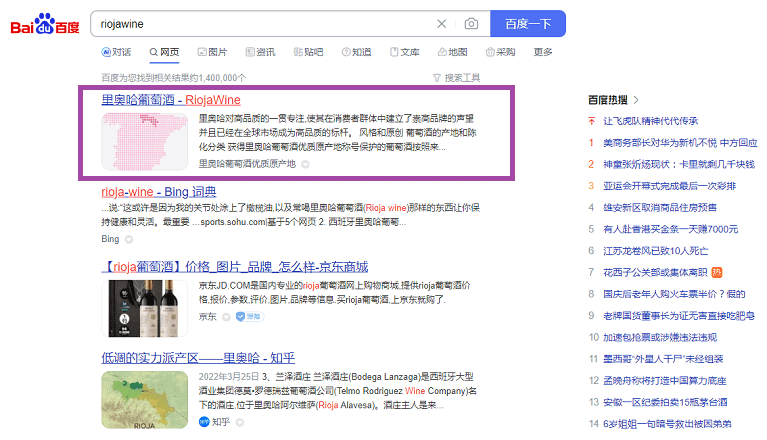This screenshot has height=440, width=767.
Task: Click the Baidu logo
Action: 45,24
